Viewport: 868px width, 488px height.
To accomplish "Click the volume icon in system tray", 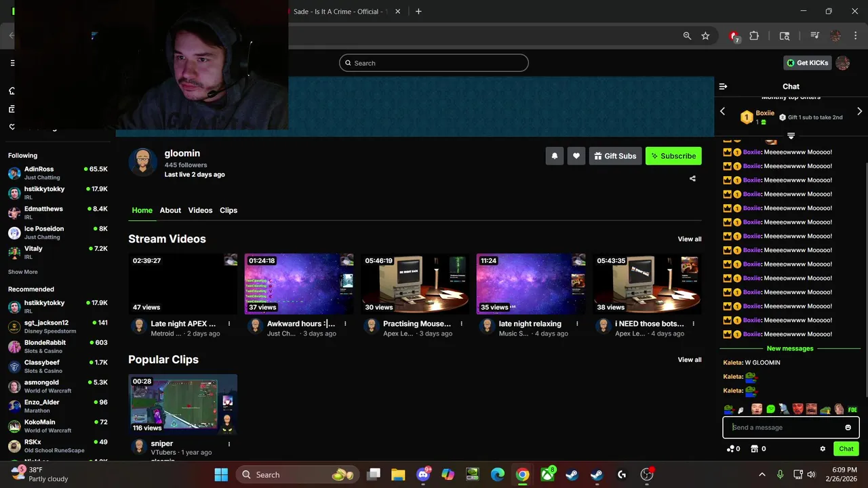I will (x=811, y=474).
